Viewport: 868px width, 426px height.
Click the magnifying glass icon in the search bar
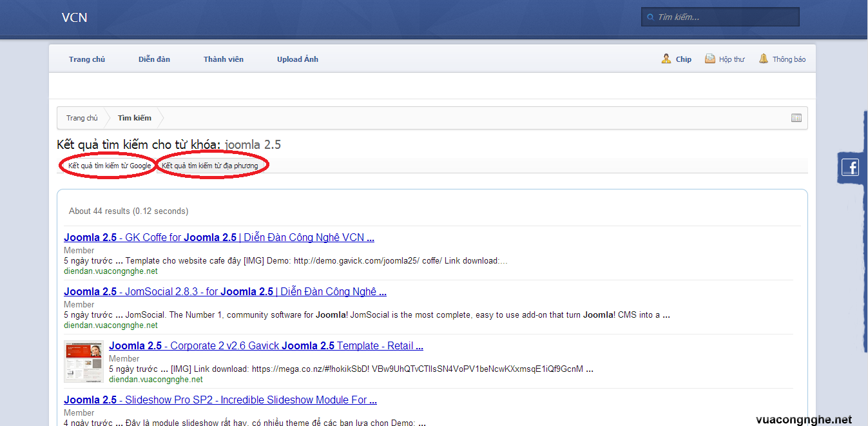click(x=650, y=17)
